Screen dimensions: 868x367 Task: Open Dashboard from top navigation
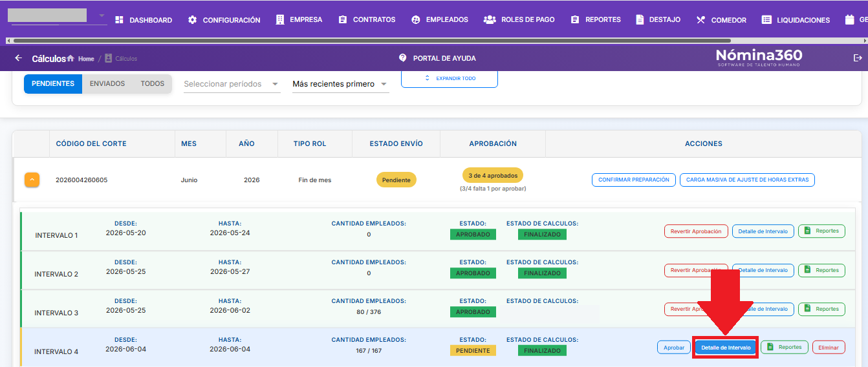click(144, 20)
